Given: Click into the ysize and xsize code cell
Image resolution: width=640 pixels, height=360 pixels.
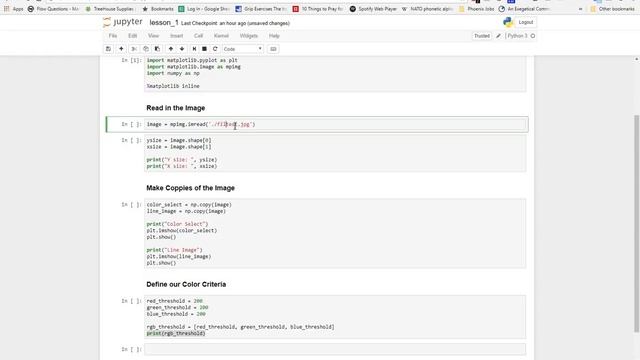Looking at the screenshot, I should (x=335, y=153).
